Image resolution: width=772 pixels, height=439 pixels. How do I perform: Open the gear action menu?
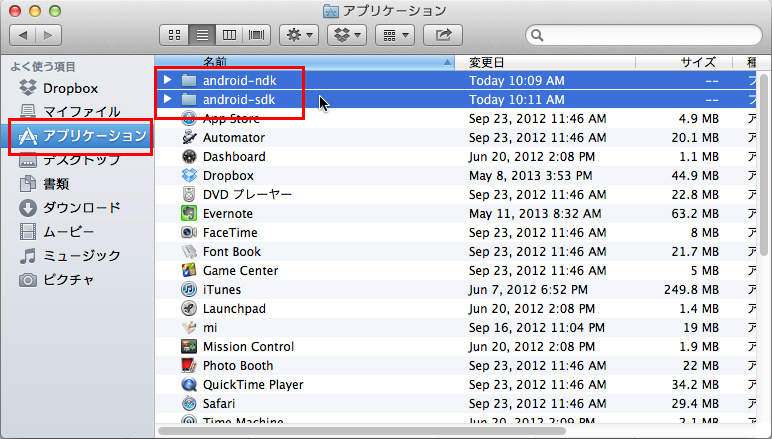point(299,35)
